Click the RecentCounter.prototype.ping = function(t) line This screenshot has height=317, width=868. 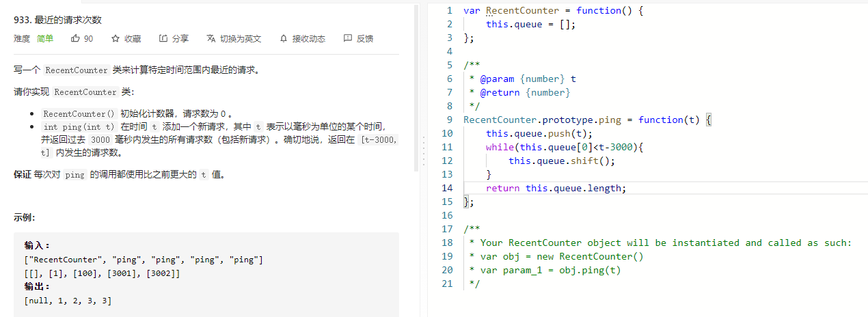[x=588, y=120]
